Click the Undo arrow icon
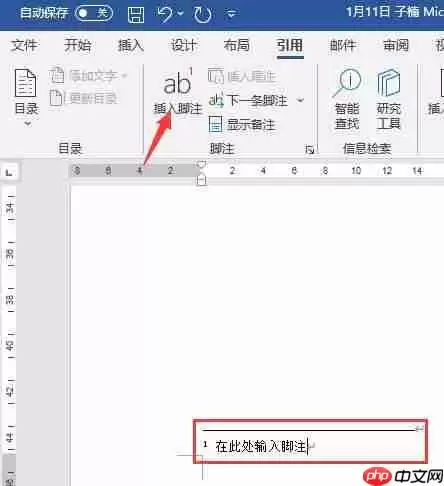Screen dimensions: 444x486 [x=165, y=14]
